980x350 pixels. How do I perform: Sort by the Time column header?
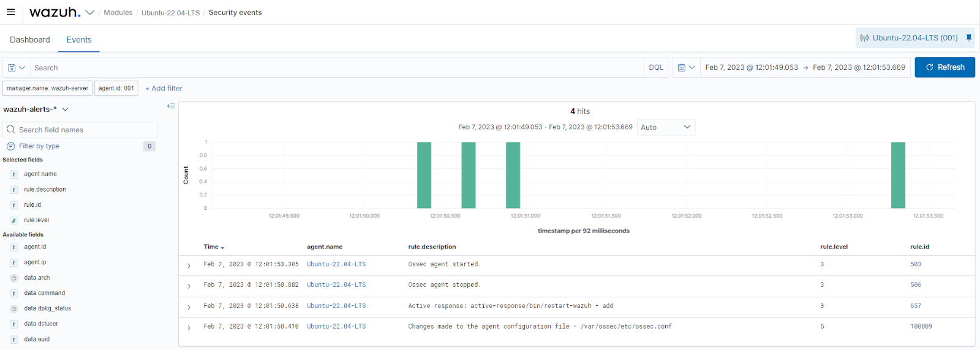click(214, 247)
